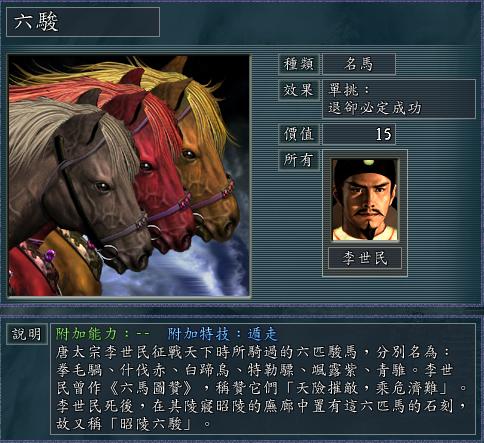Click the 所有 owner label

299,160
